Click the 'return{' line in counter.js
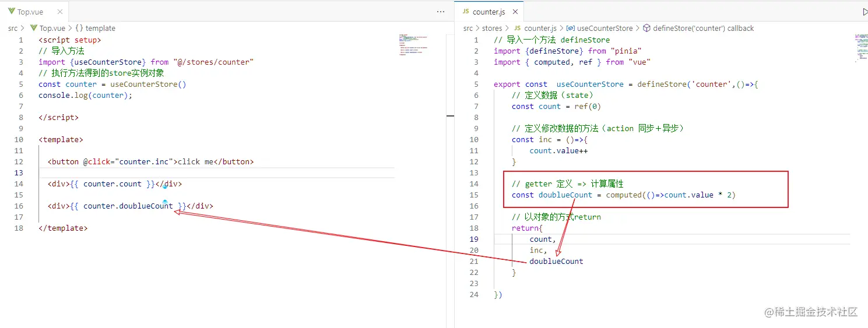 coord(528,228)
